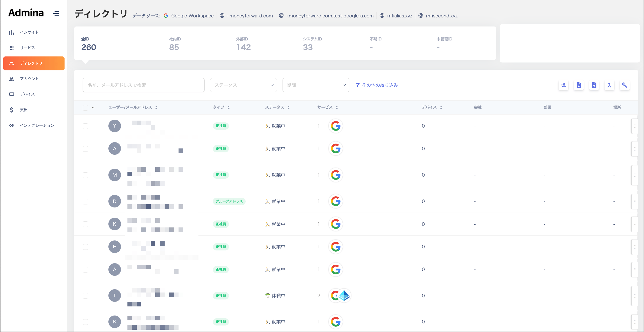Click the Google service icon in Y row
Image resolution: width=644 pixels, height=332 pixels.
(x=335, y=126)
